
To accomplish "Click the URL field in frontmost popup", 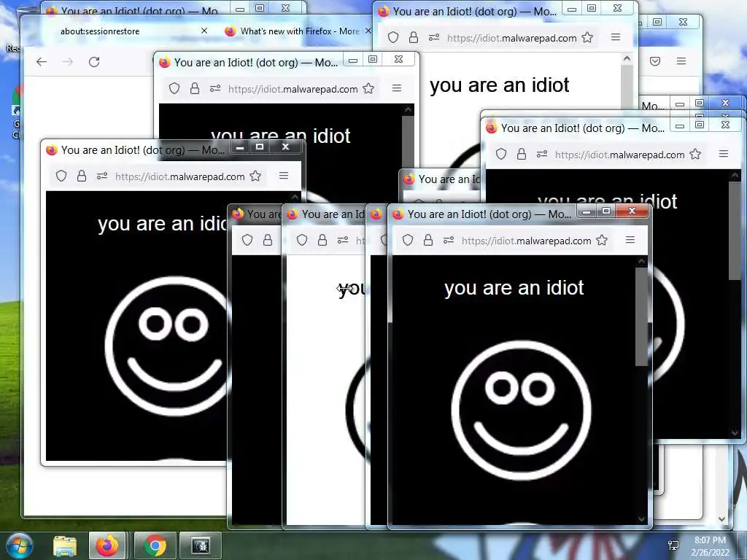I will pyautogui.click(x=526, y=241).
